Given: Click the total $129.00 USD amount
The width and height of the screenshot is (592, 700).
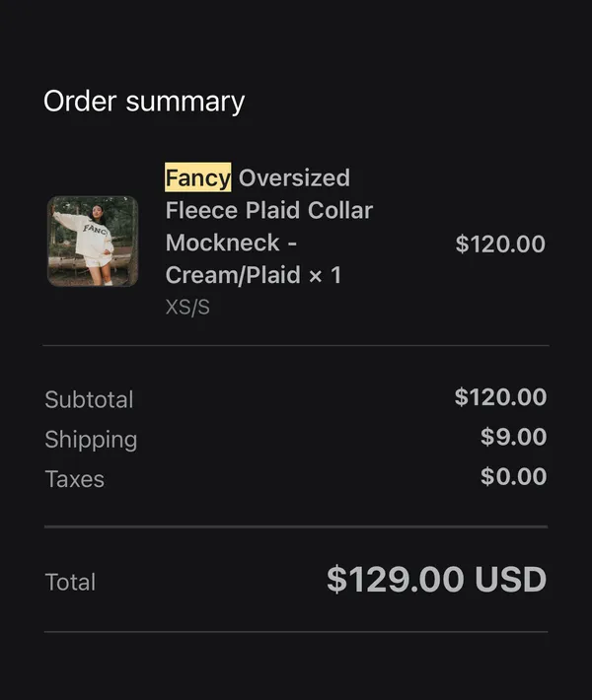Looking at the screenshot, I should point(437,580).
